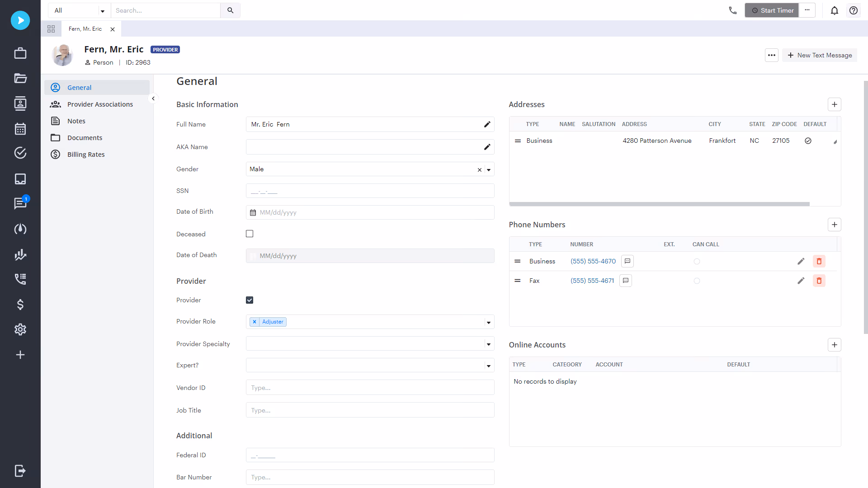
Task: Add a new address
Action: pos(835,104)
